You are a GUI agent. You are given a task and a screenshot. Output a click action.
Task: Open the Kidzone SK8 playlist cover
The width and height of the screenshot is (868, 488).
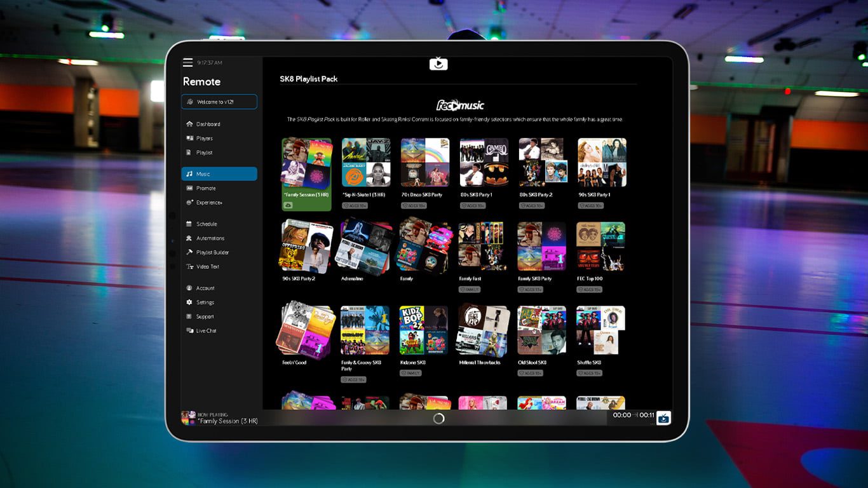[x=424, y=330]
